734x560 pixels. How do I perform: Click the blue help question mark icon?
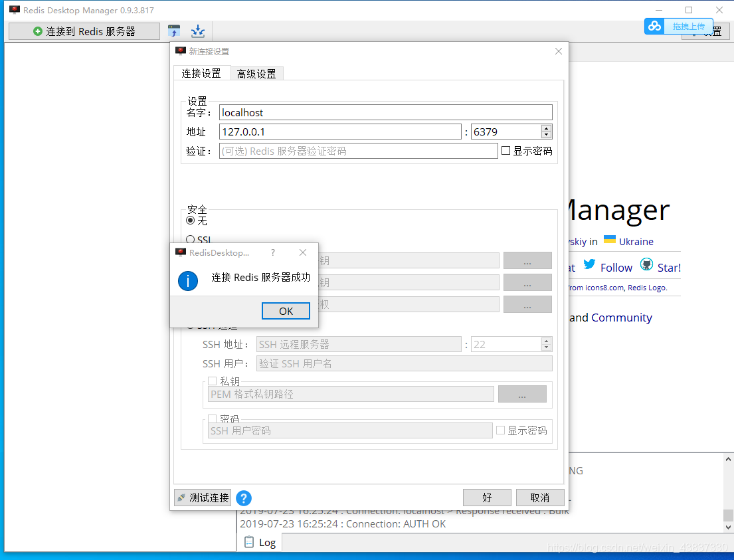pos(243,498)
